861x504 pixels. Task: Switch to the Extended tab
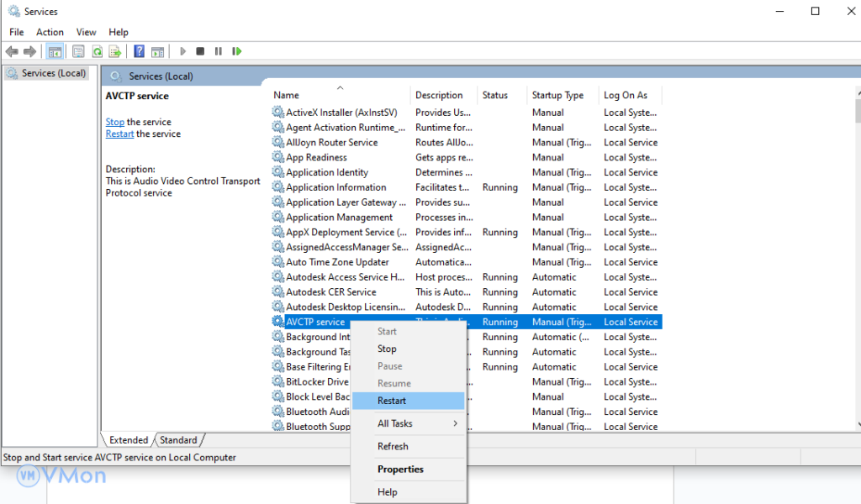point(129,440)
